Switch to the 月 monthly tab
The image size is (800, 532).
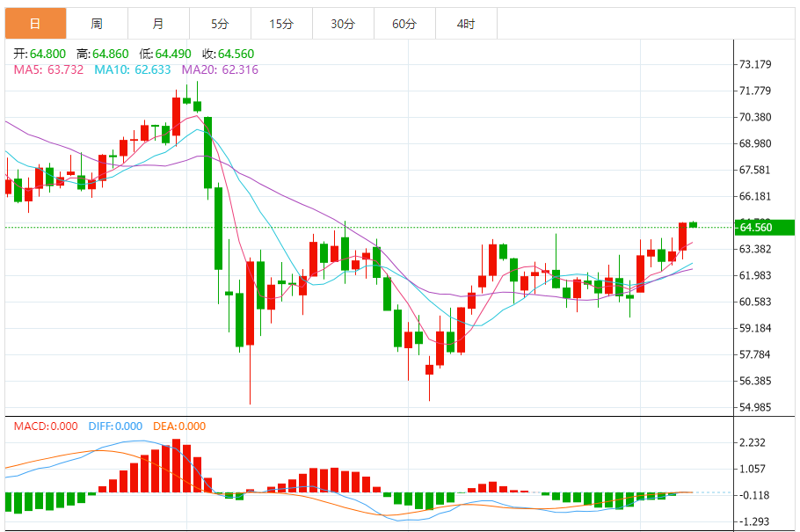pos(158,24)
